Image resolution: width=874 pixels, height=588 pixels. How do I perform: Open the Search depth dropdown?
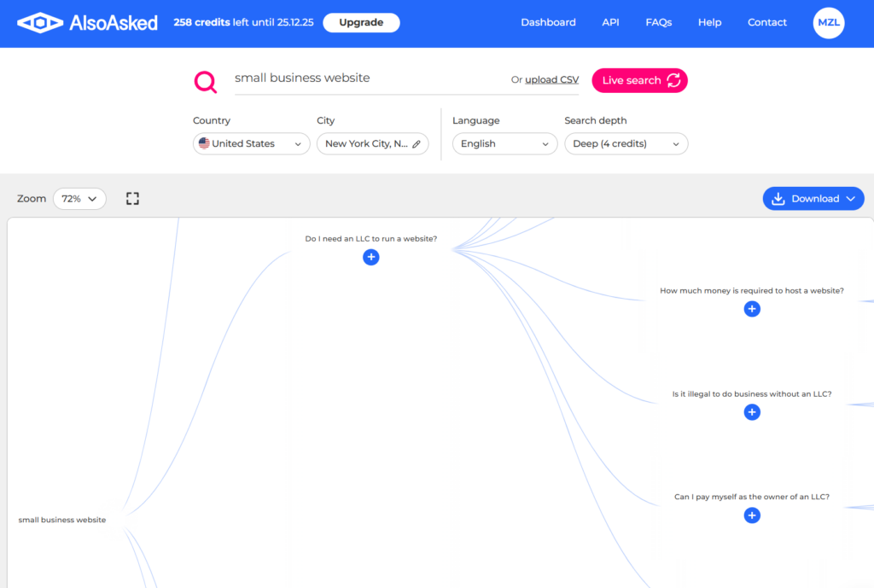point(626,143)
